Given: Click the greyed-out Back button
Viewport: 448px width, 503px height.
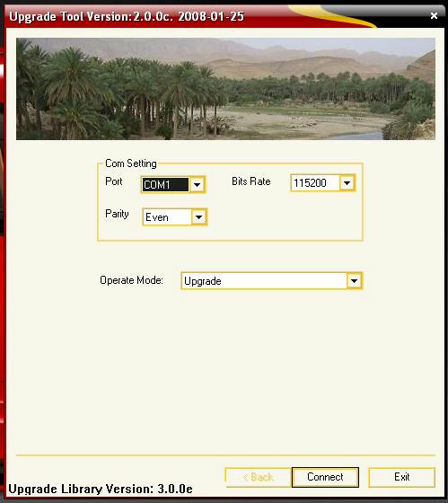Looking at the screenshot, I should [259, 477].
